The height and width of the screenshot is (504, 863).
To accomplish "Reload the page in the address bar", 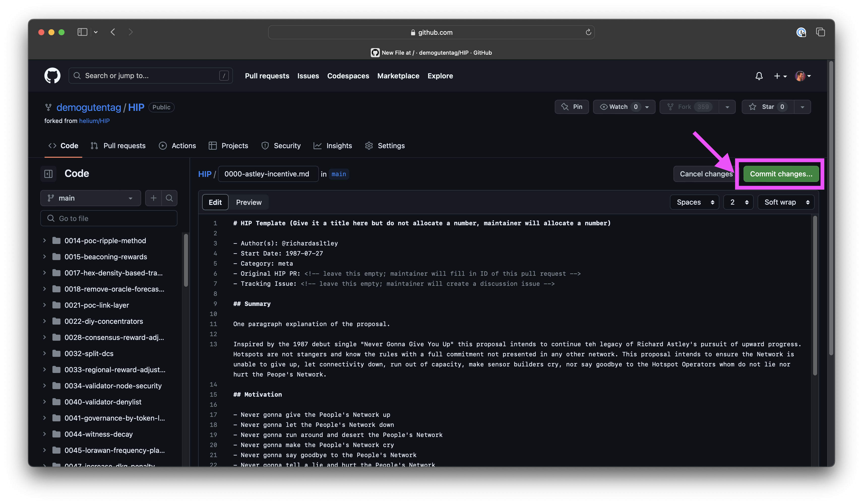I will (x=588, y=32).
